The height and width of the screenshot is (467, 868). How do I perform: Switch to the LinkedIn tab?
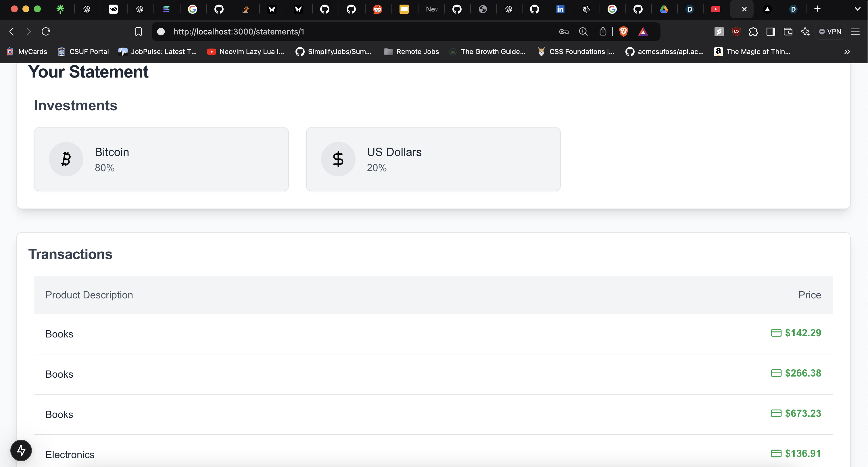(x=560, y=9)
